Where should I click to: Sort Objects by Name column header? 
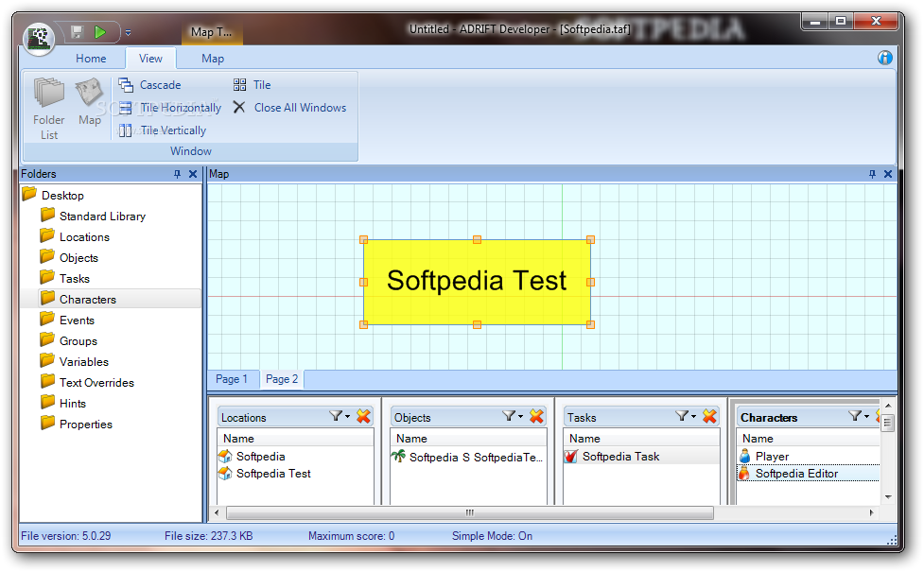468,439
